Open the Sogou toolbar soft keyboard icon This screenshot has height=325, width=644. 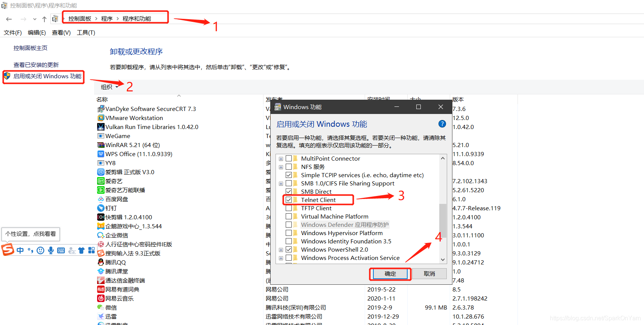(x=61, y=251)
